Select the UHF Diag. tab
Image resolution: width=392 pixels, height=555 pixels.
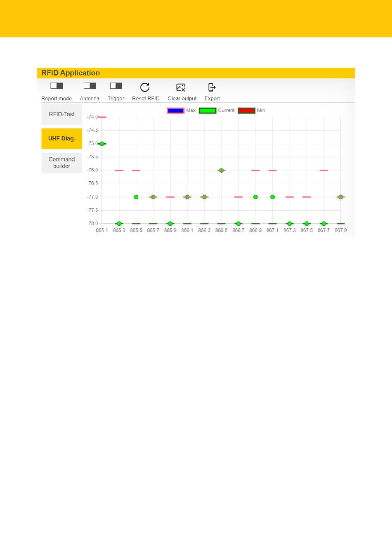pyautogui.click(x=62, y=139)
